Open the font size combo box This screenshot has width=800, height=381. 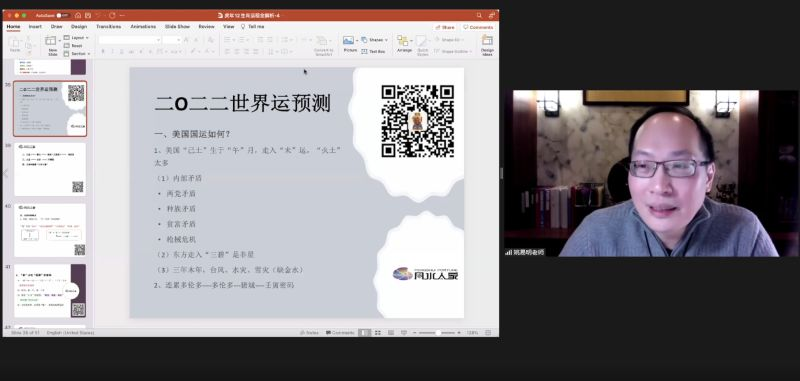[172, 40]
